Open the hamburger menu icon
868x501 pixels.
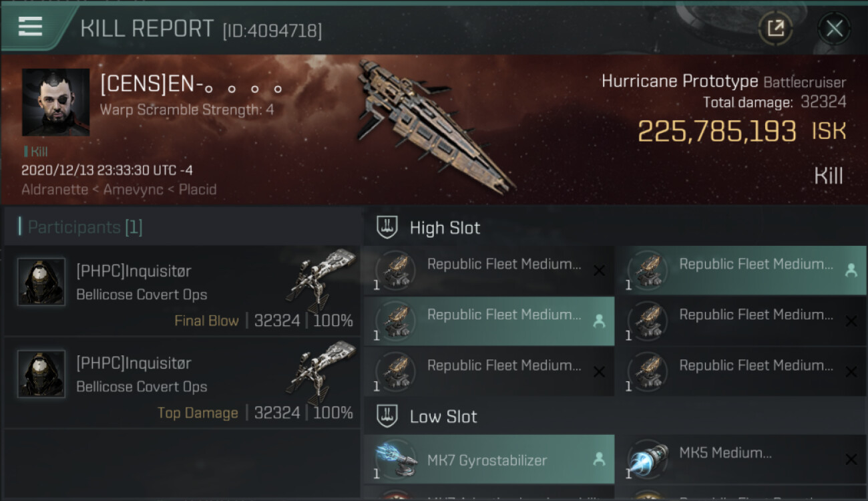[30, 27]
